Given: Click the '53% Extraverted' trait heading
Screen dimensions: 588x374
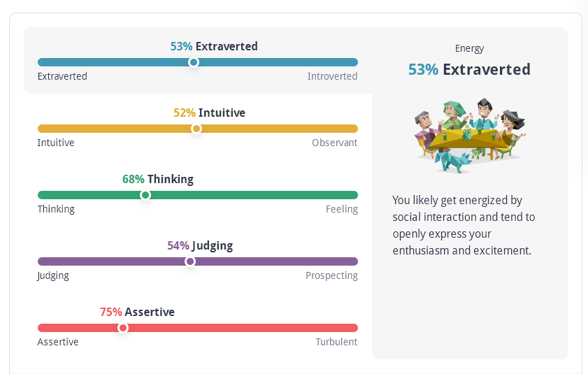Looking at the screenshot, I should pyautogui.click(x=214, y=46).
